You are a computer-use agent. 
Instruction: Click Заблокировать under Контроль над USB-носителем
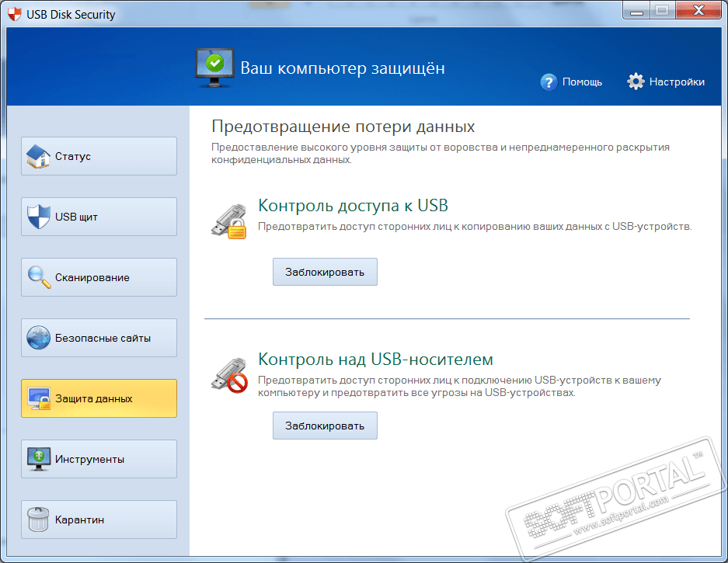pyautogui.click(x=325, y=426)
